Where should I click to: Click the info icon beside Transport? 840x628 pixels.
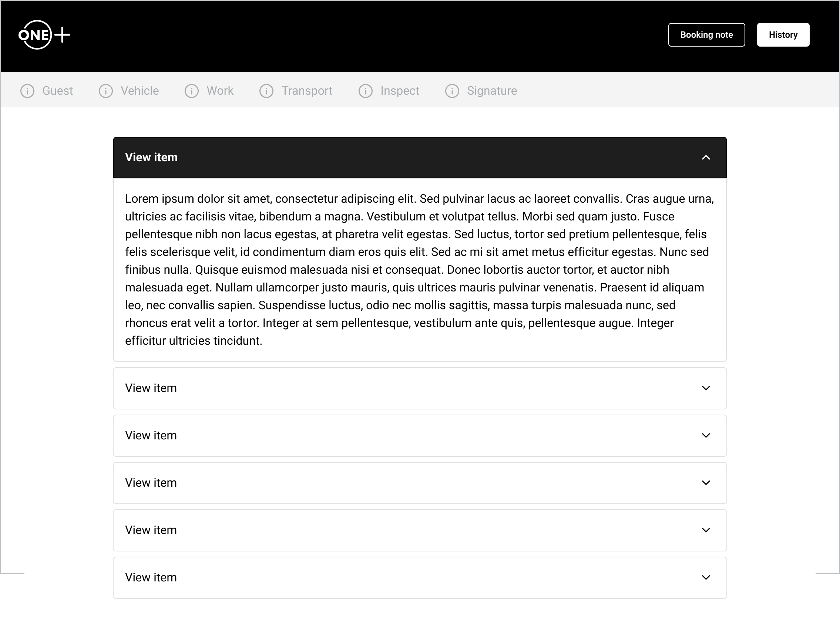266,91
